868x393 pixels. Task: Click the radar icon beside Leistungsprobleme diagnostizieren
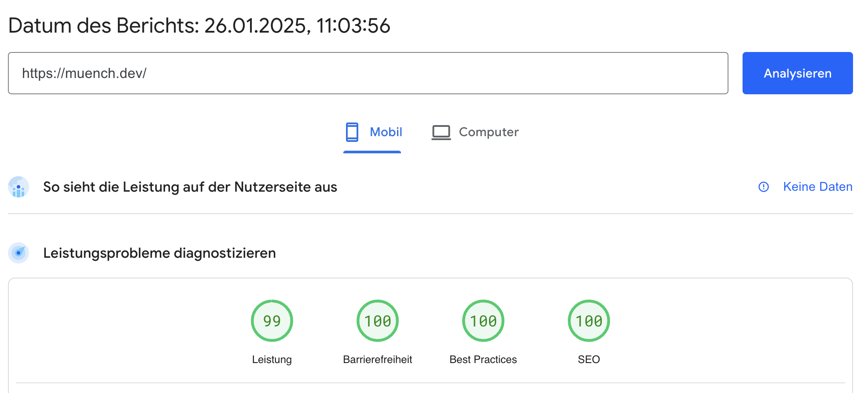pyautogui.click(x=18, y=253)
